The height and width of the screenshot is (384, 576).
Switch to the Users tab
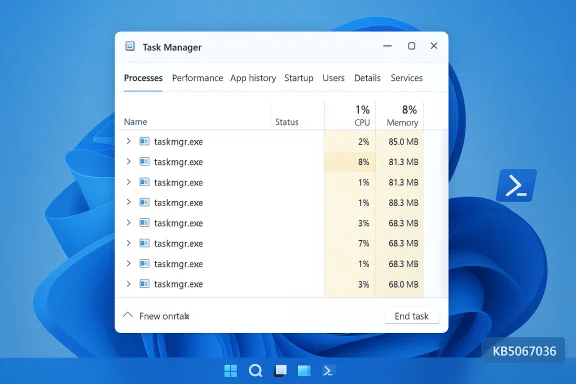pos(334,78)
